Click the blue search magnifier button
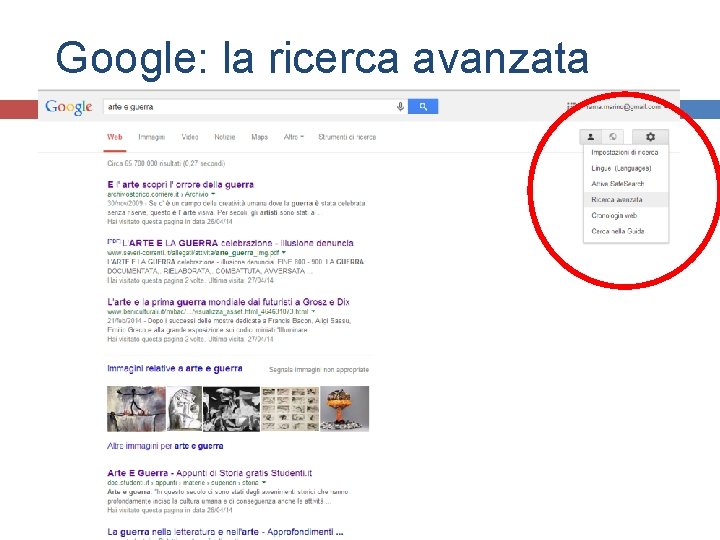This screenshot has height=540, width=720. point(423,107)
